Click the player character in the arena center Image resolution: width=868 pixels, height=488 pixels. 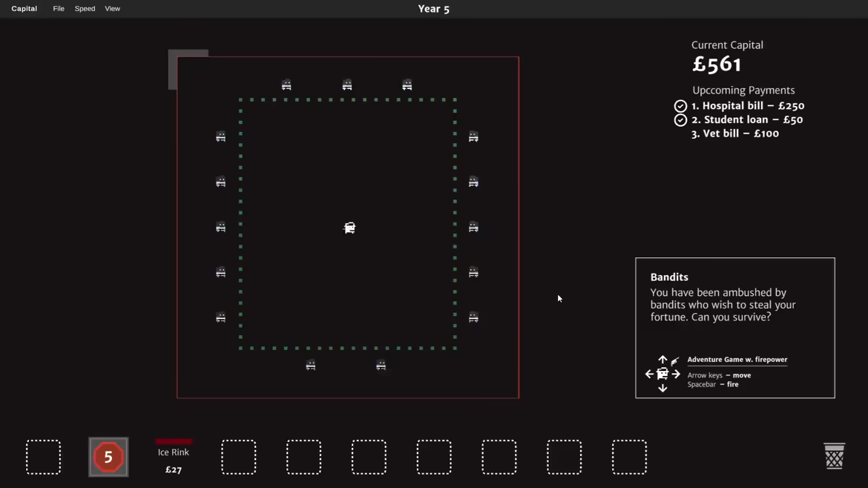(x=349, y=228)
